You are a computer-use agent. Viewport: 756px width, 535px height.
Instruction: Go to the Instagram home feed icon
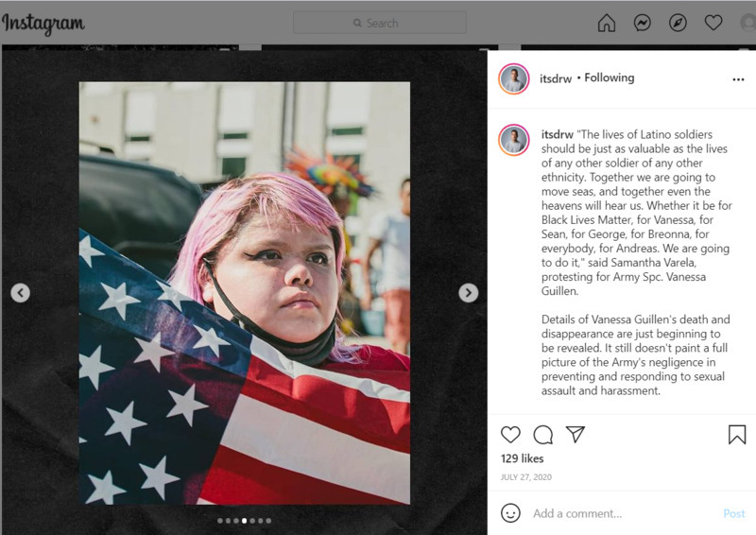pos(607,23)
